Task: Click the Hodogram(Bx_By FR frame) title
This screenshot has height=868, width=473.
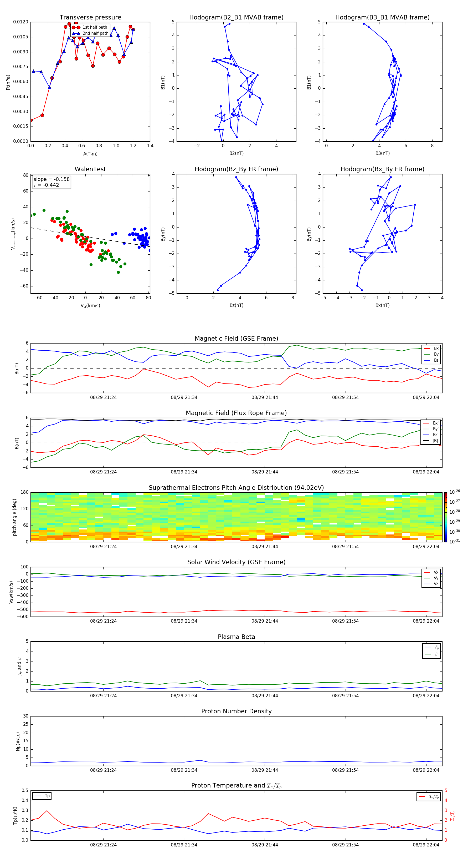Action: [x=382, y=169]
